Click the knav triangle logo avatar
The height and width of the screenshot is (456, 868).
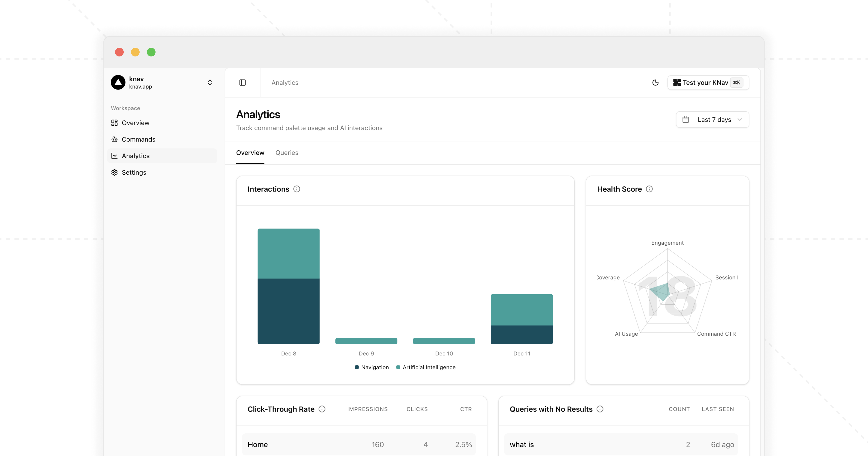coord(118,82)
